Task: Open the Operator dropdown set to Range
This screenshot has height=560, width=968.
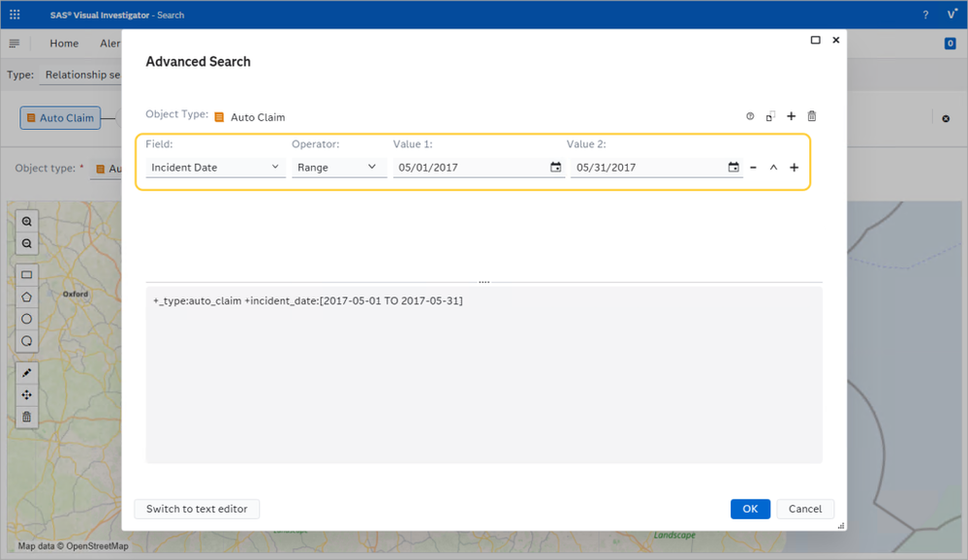Action: click(338, 168)
